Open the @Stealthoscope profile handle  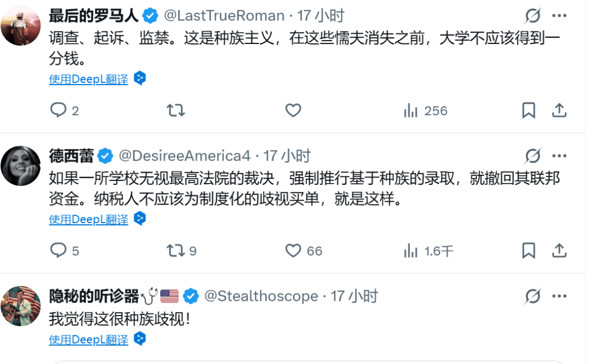click(261, 296)
